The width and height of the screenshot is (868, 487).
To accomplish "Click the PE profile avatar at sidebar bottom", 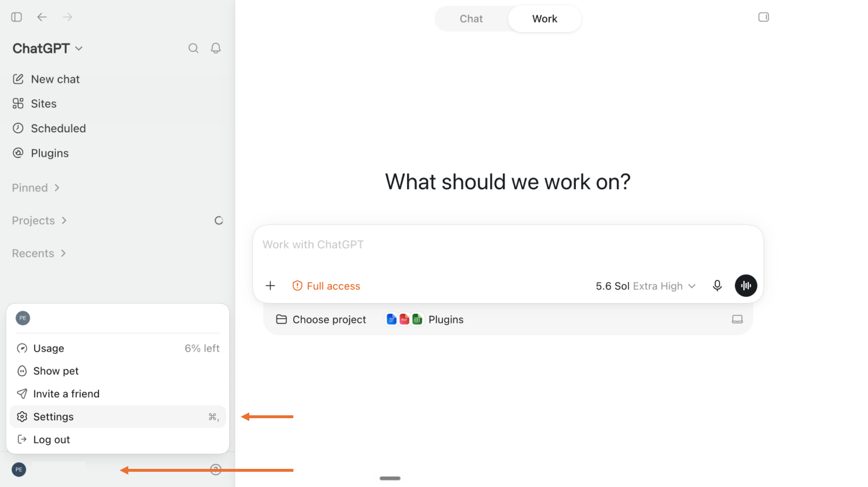I will 19,469.
